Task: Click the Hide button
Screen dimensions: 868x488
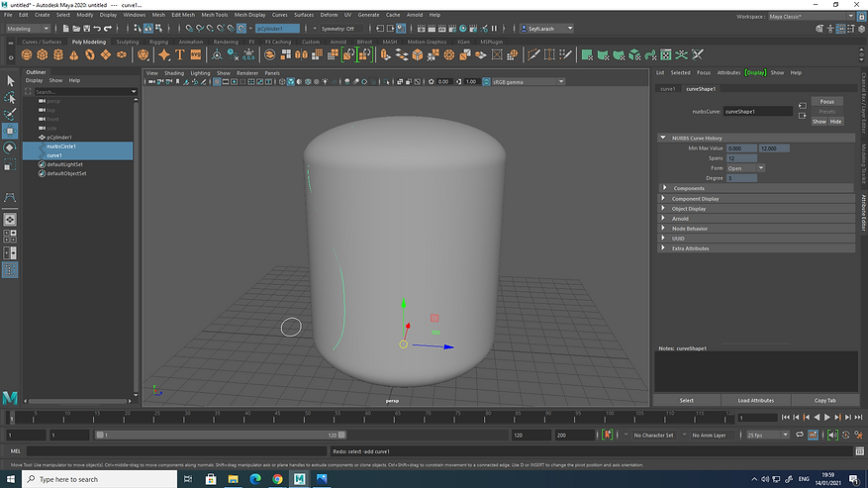Action: (x=835, y=122)
